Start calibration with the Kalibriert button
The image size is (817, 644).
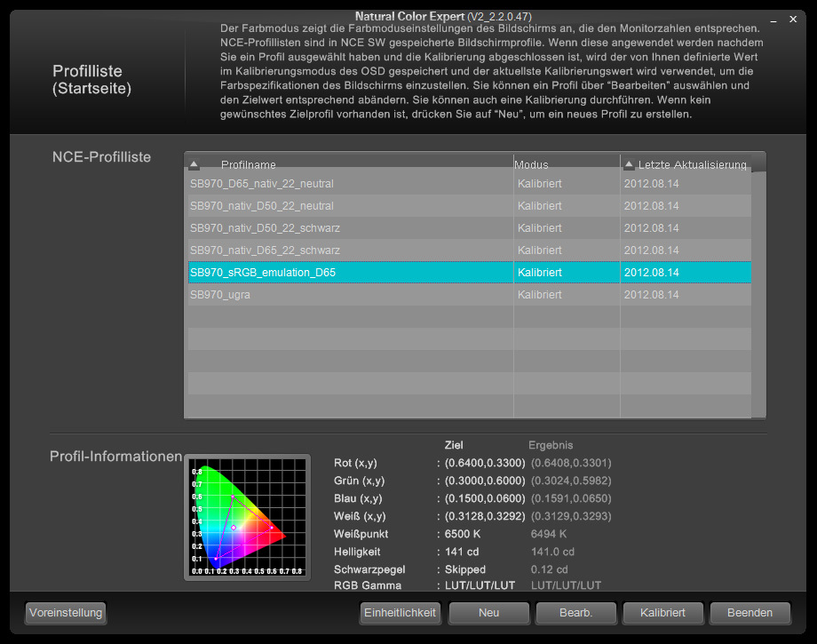pyautogui.click(x=662, y=613)
